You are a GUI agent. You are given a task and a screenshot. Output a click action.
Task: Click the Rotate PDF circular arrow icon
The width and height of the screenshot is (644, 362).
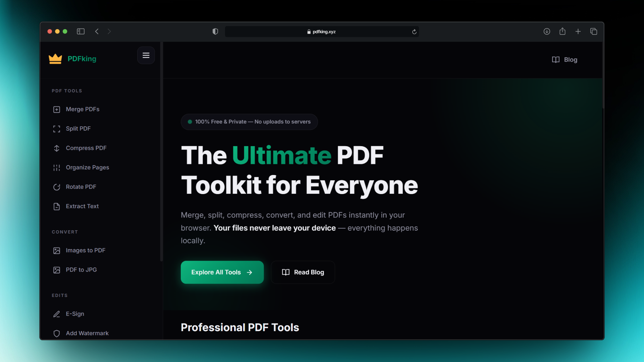(56, 187)
